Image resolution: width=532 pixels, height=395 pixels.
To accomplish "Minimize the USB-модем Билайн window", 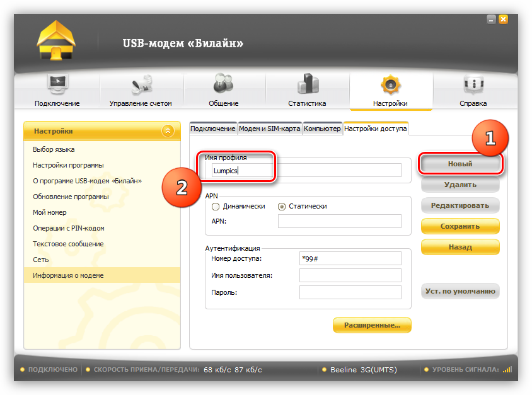I will 491,20.
